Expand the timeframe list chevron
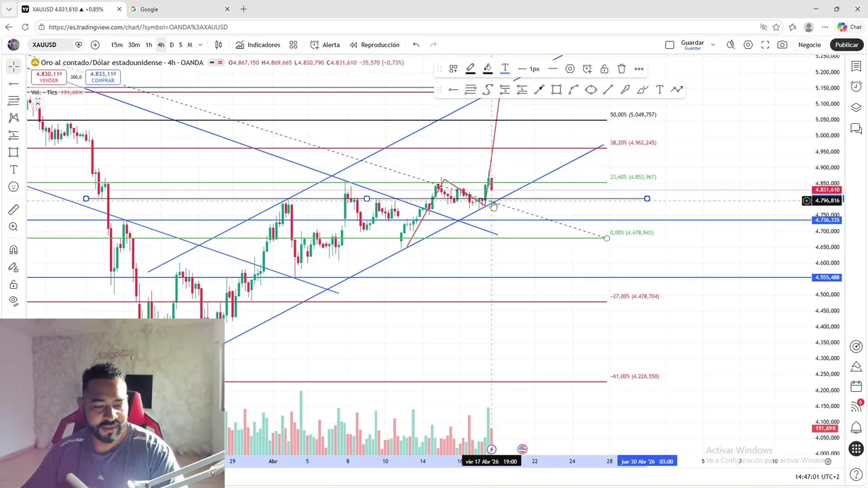 [200, 45]
